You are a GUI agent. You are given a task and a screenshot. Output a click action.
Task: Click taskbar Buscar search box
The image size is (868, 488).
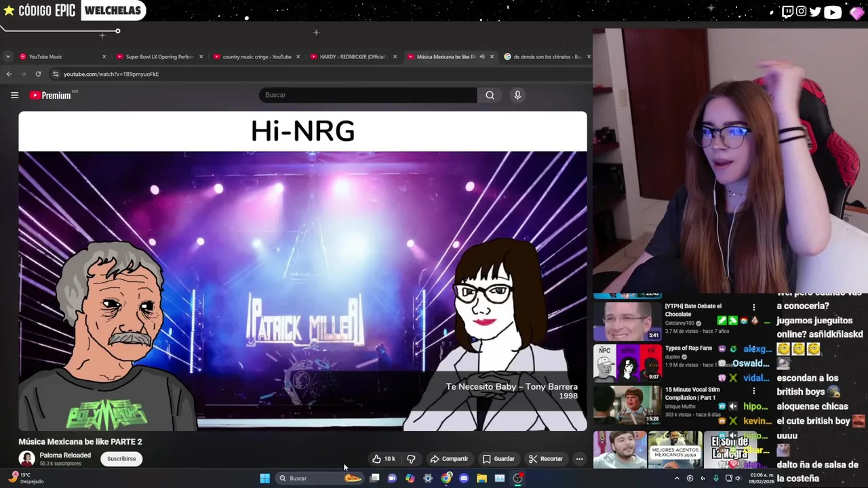point(319,479)
